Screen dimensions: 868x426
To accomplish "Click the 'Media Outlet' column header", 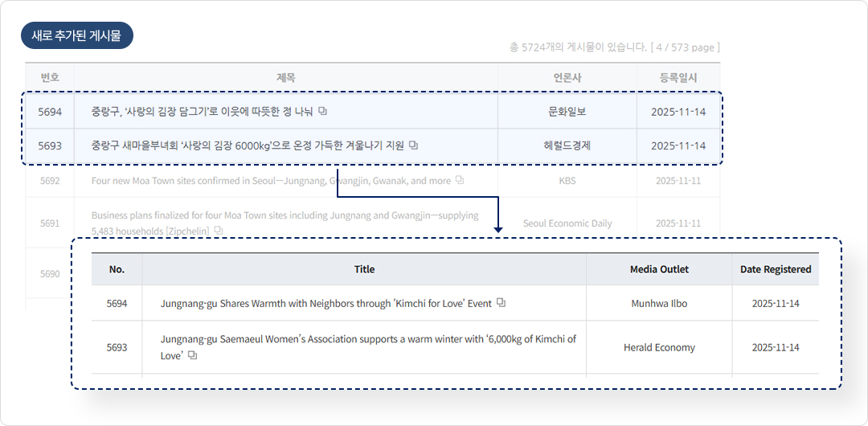I will tap(659, 269).
